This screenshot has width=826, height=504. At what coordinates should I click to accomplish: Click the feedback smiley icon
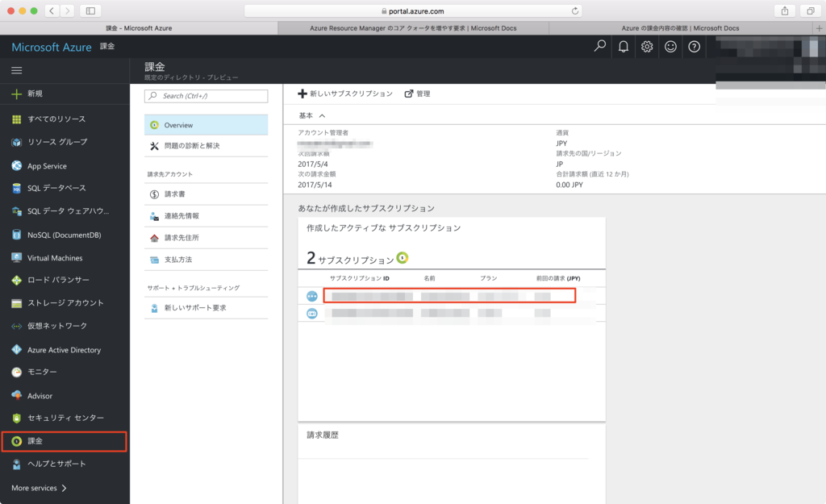pos(670,47)
